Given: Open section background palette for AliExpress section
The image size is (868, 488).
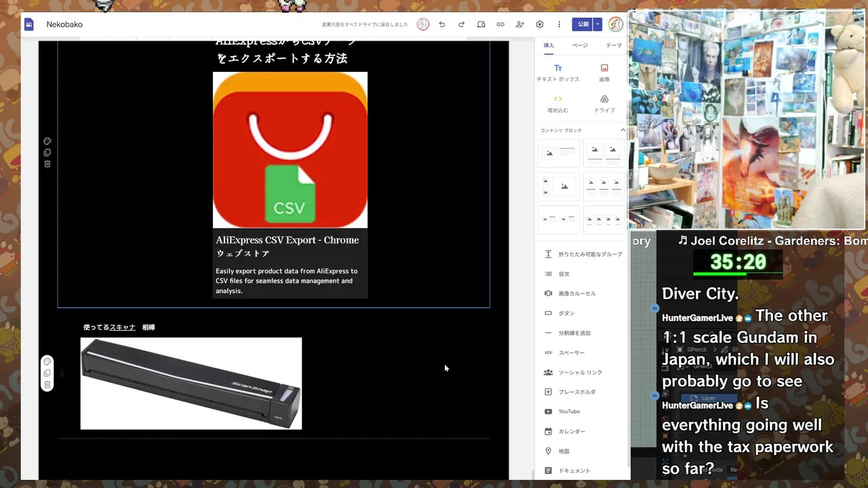Looking at the screenshot, I should point(47,142).
